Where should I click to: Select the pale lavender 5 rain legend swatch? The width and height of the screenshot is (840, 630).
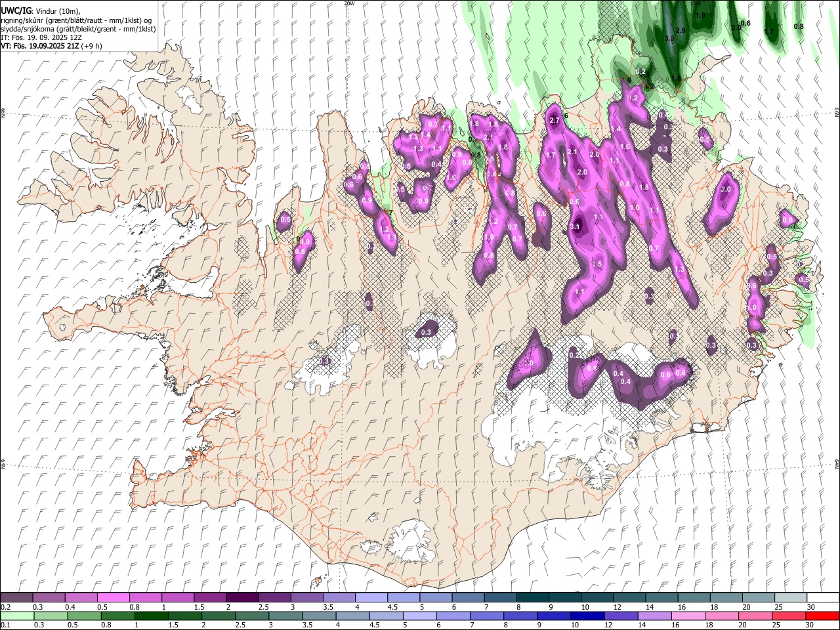[x=420, y=616]
